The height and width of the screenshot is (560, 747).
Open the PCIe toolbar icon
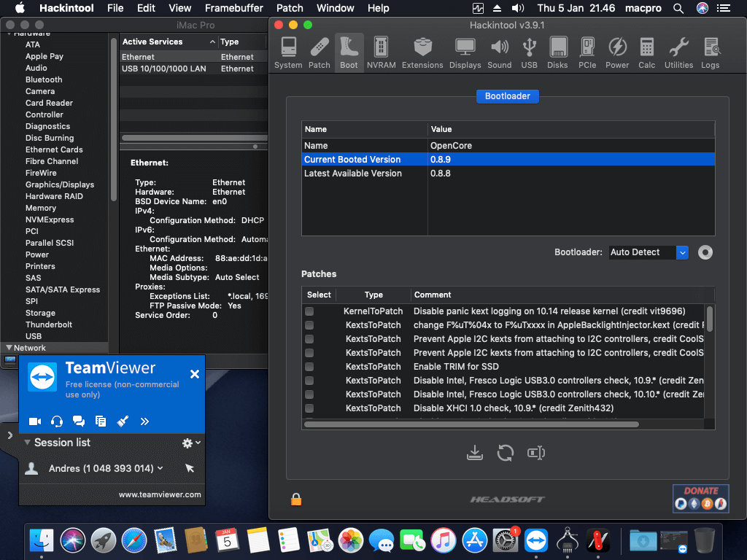(587, 52)
